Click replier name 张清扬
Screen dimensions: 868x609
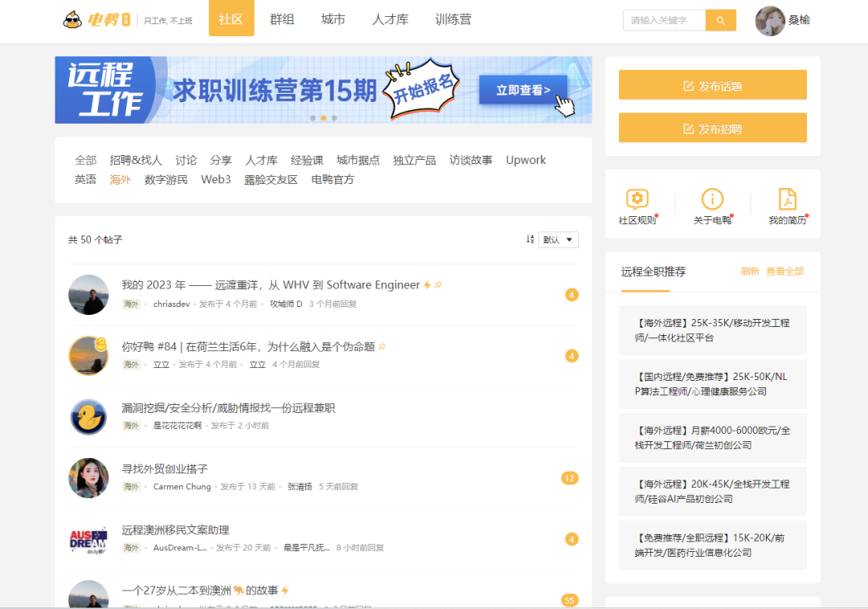300,487
